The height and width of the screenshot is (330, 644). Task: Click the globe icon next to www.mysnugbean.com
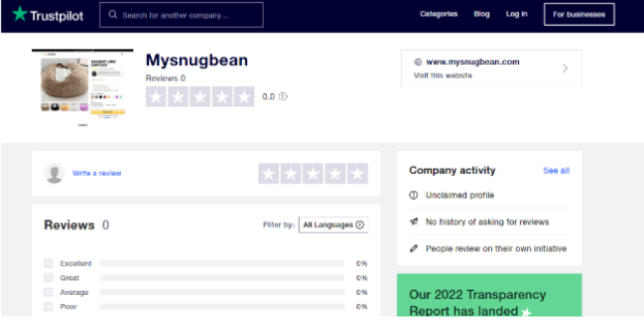[x=418, y=62]
